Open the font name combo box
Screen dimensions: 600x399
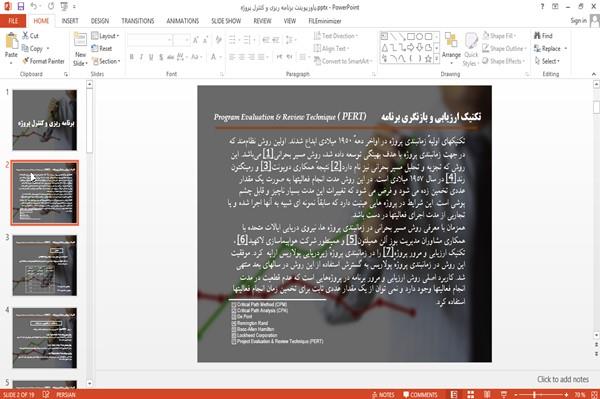149,40
